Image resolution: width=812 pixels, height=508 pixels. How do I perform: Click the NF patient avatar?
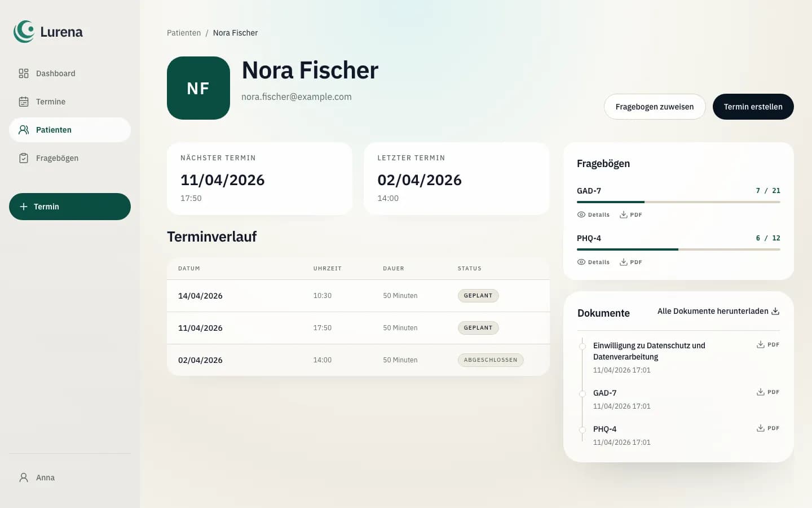(198, 87)
